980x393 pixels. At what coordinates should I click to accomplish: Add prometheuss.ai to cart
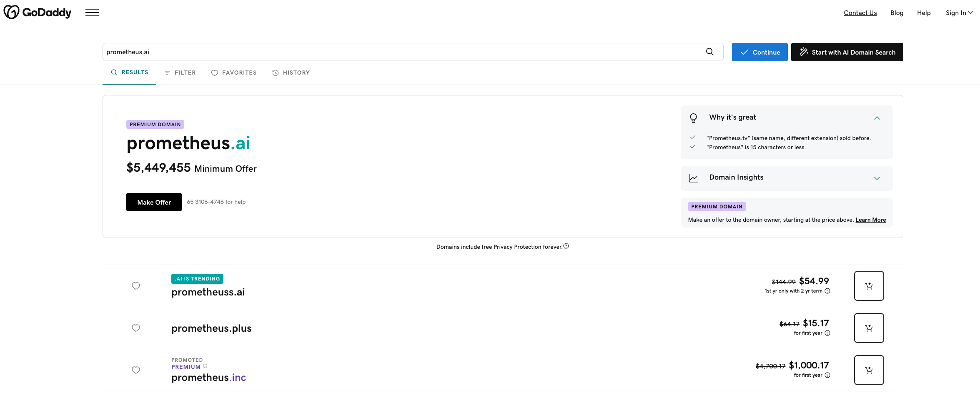click(869, 286)
